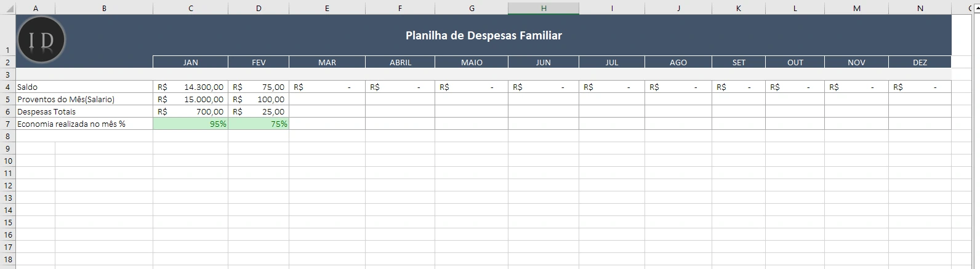Click the AGO month header cell
The height and width of the screenshot is (269, 980).
pos(678,62)
